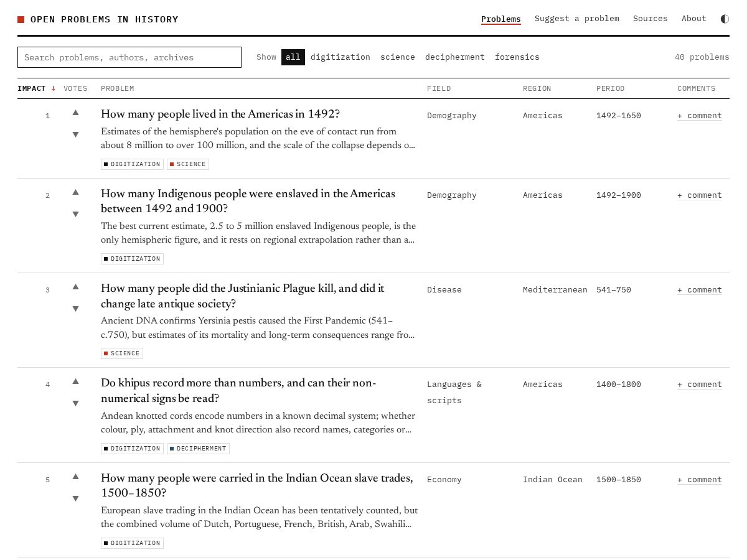Open the Indian Ocean slave trades title

(257, 486)
